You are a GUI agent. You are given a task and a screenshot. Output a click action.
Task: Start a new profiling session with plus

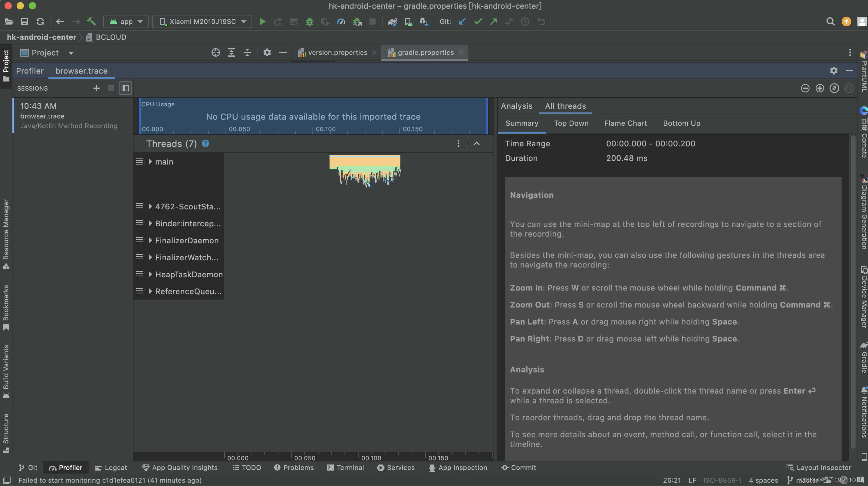[96, 88]
